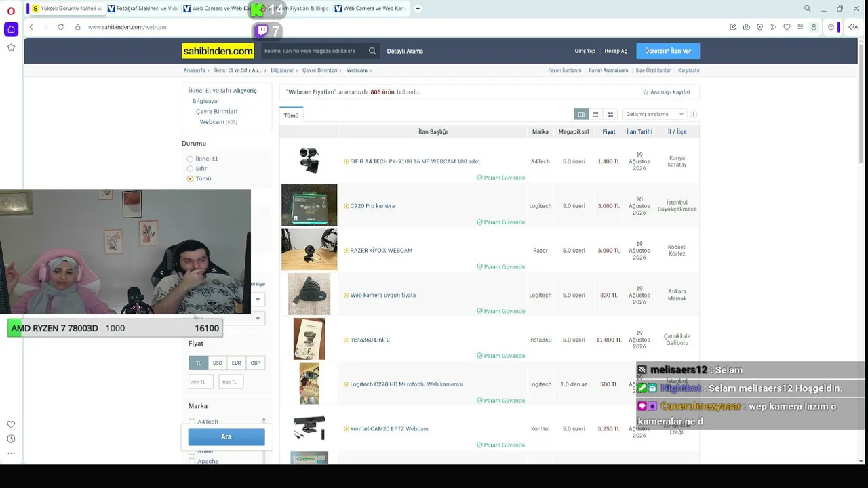Sort by İlan Tarihi column header

[x=639, y=131]
